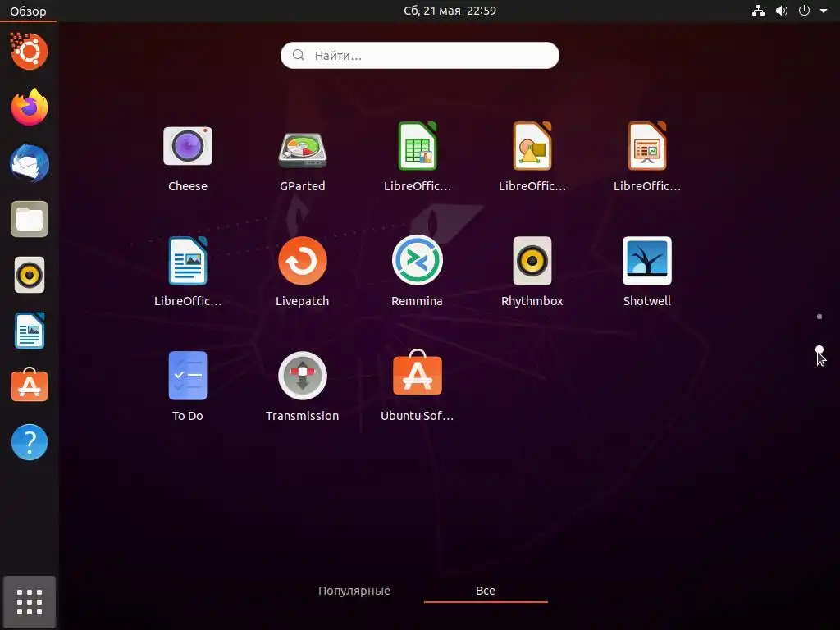
Task: Select the second page indicator dot
Action: (819, 349)
